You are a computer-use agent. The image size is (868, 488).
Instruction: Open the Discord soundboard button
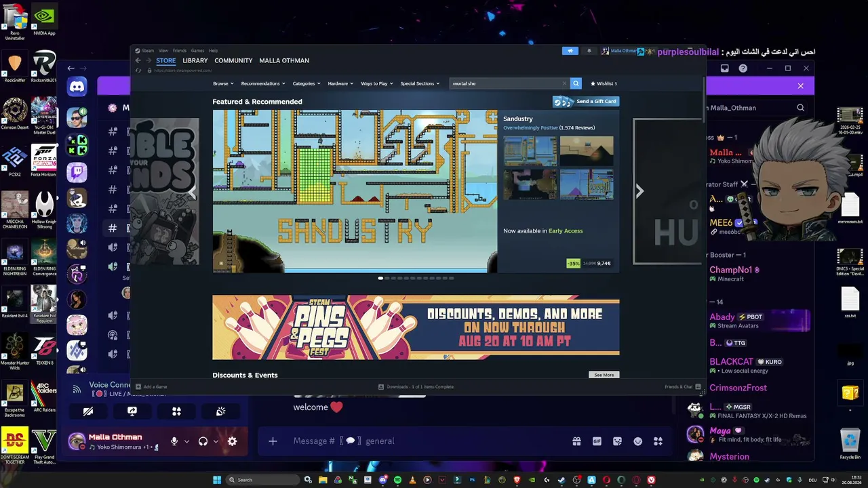pyautogui.click(x=220, y=411)
